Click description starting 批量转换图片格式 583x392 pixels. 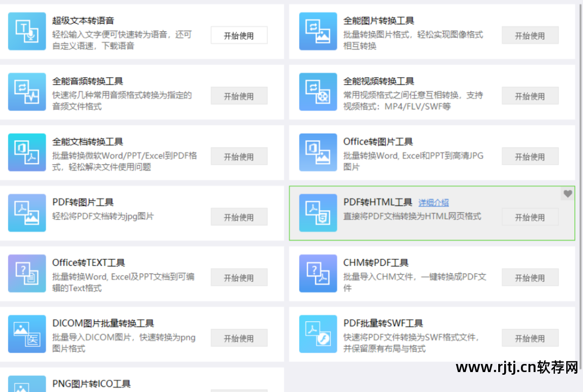pos(413,40)
